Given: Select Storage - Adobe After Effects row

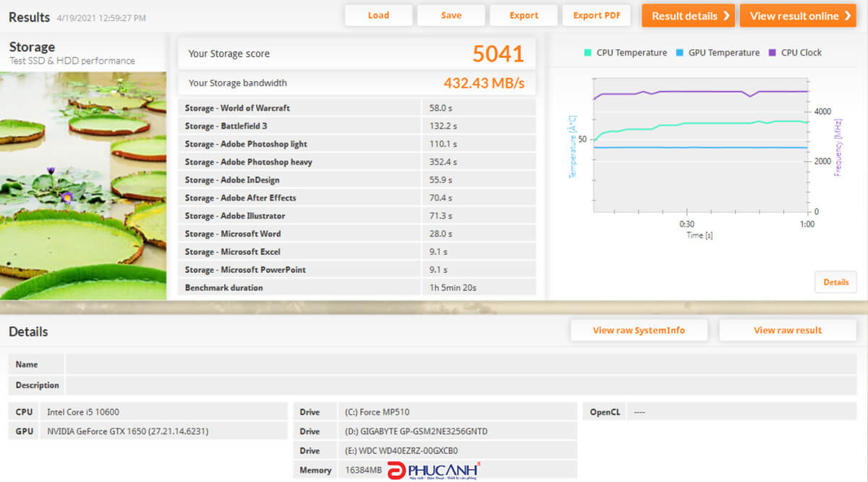Looking at the screenshot, I should [357, 198].
